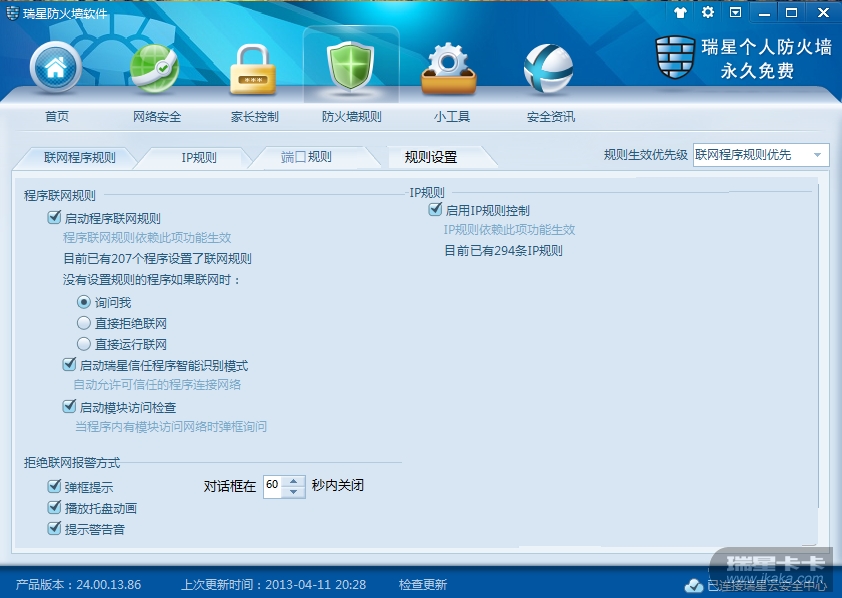This screenshot has width=842, height=598.
Task: Open the 小工具 navigation label
Action: coord(452,116)
